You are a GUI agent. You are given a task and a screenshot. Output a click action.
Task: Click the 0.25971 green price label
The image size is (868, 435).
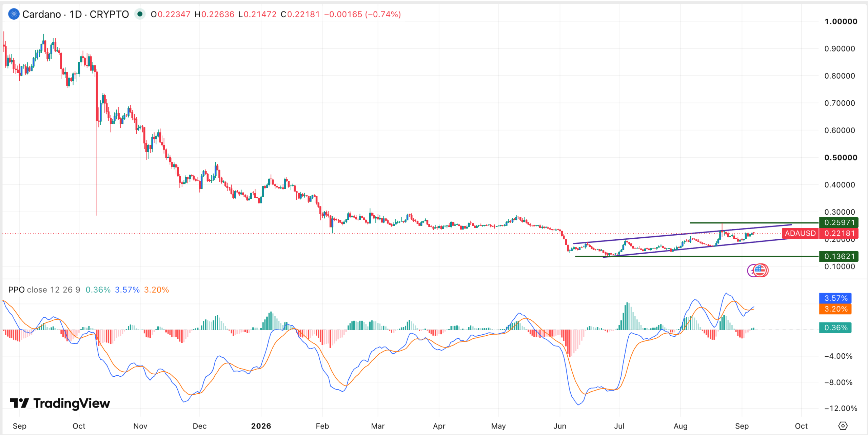[x=839, y=222]
